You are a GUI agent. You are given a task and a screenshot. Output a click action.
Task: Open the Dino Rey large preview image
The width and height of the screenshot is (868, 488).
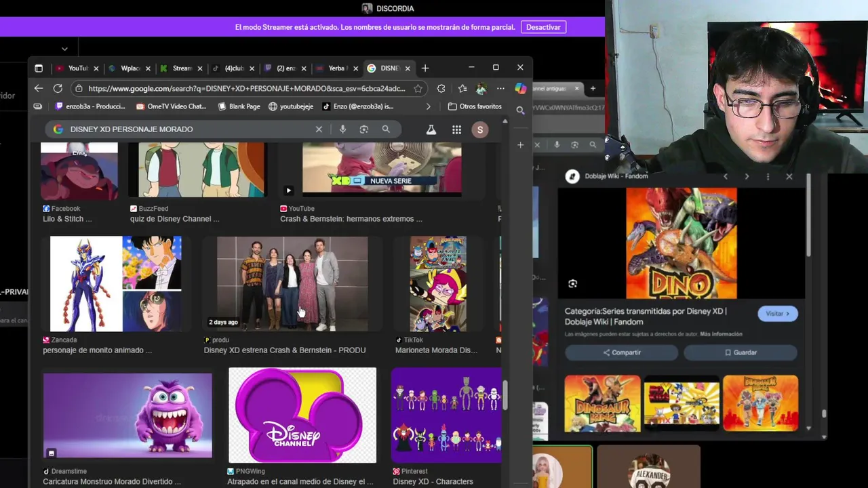(682, 243)
